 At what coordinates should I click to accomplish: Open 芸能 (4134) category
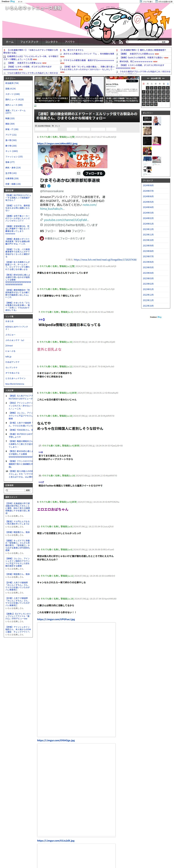coord(10,89)
